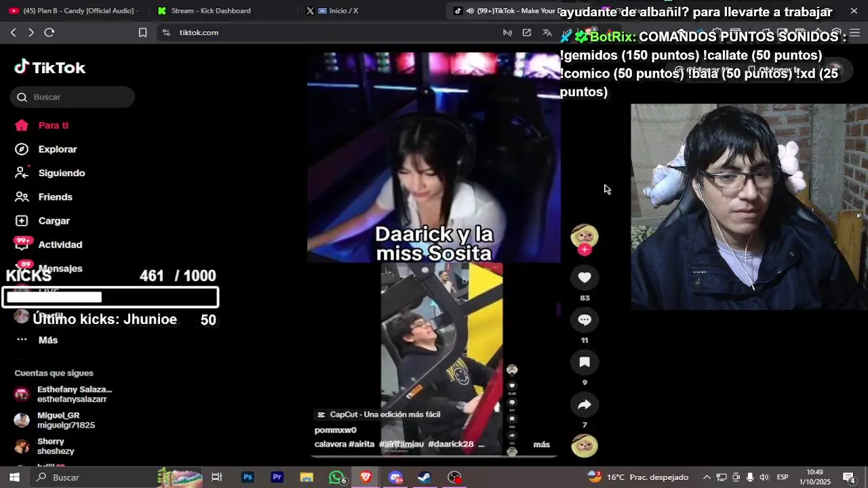Click the Daarick y la miss Sosita video
The height and width of the screenshot is (488, 868).
(434, 254)
